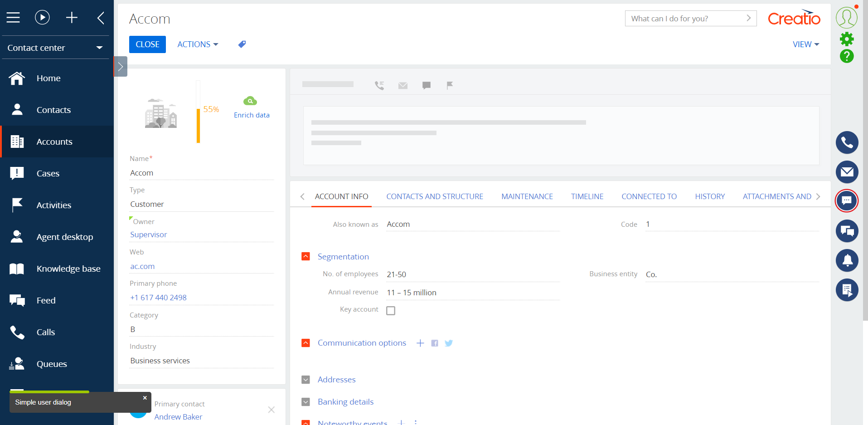Click the plus icon to add new record

pos(72,17)
